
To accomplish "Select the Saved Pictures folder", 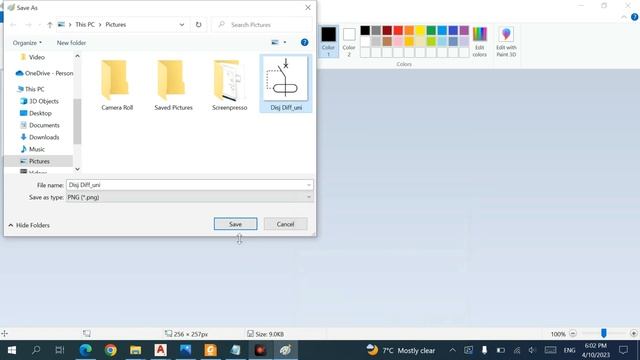I will (173, 85).
